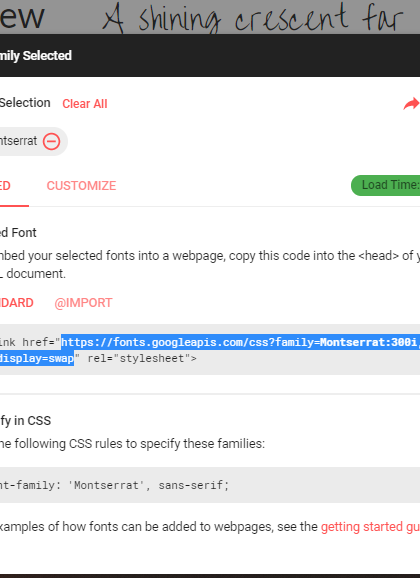This screenshot has height=578, width=420.
Task: Remove Montserrat using the minus icon
Action: tap(51, 141)
